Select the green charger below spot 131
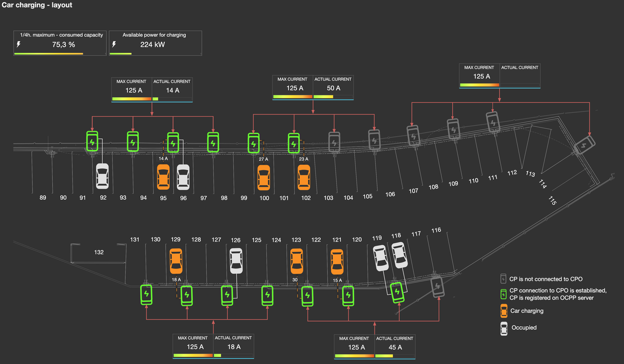The height and width of the screenshot is (364, 624). coord(146,294)
